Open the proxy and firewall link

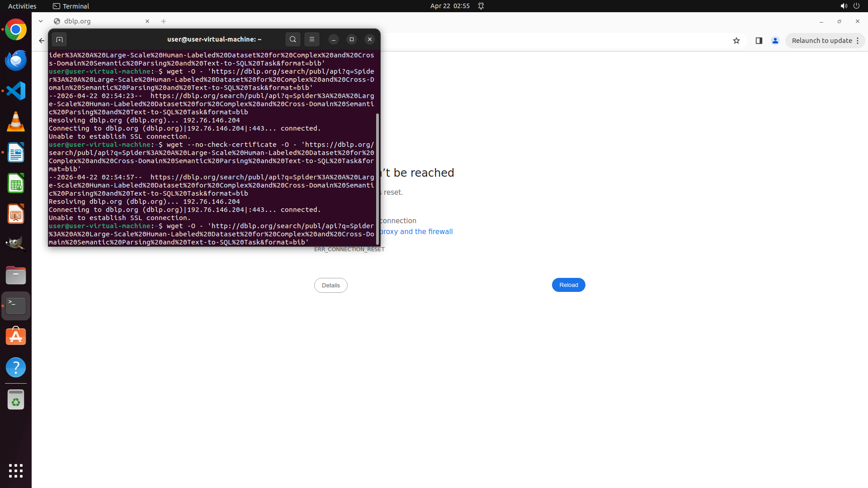[416, 231]
